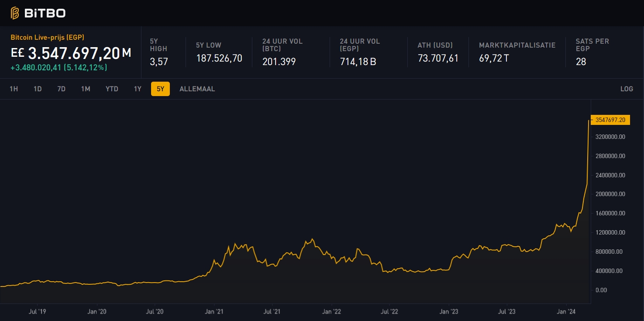Screen dimensions: 644x321
Task: Click the Jan '22 date label
Action: (x=332, y=311)
